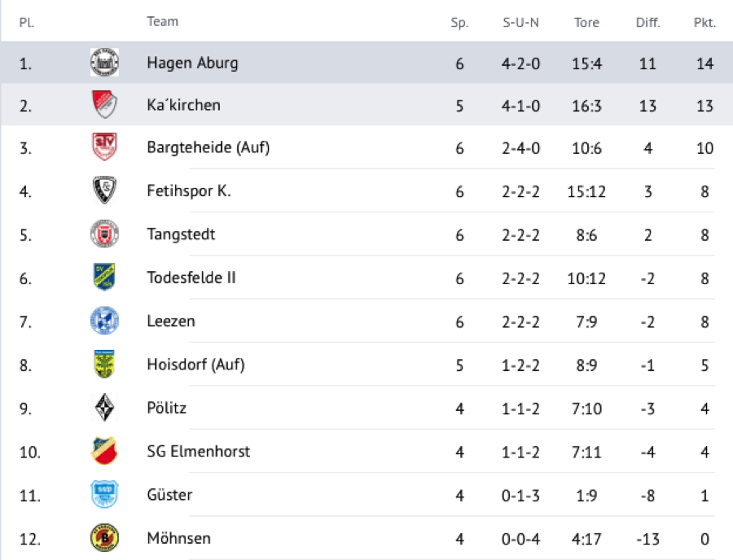Viewport: 733px width, 560px height.
Task: Open the SG Elmenhorst team page
Action: pyautogui.click(x=199, y=451)
